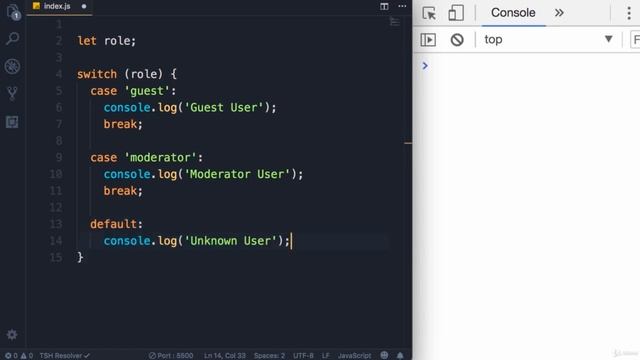Click the editor minimap at top right

[395, 22]
